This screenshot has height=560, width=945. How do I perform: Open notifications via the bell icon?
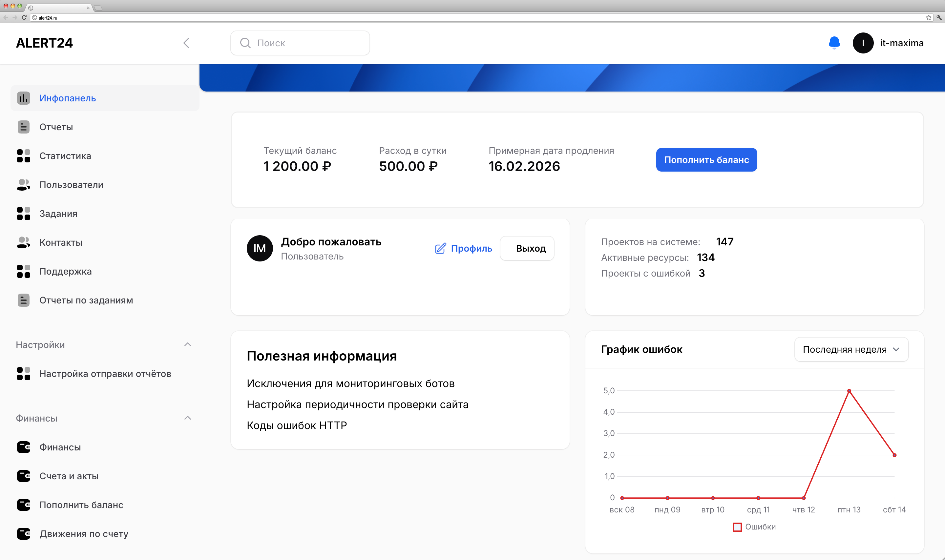[834, 43]
